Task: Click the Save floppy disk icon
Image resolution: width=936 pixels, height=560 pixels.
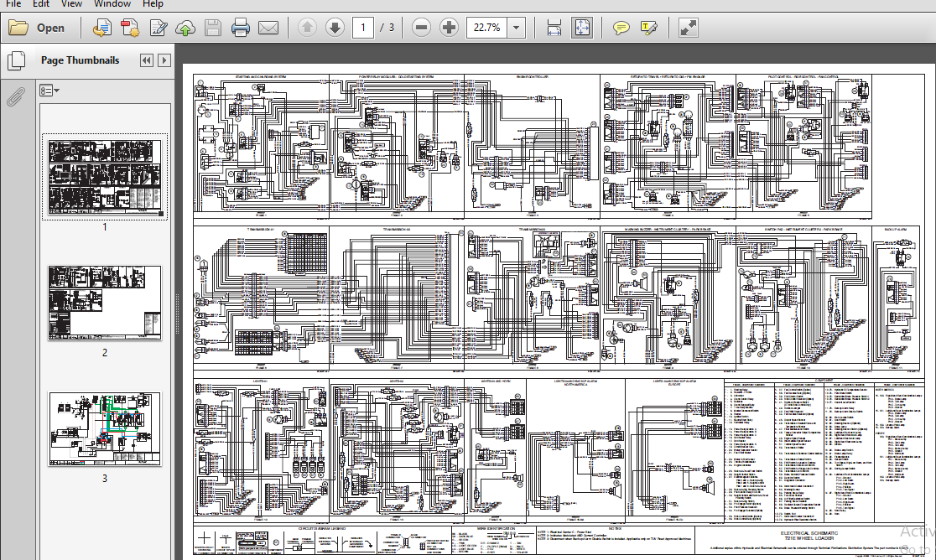Action: pyautogui.click(x=213, y=28)
